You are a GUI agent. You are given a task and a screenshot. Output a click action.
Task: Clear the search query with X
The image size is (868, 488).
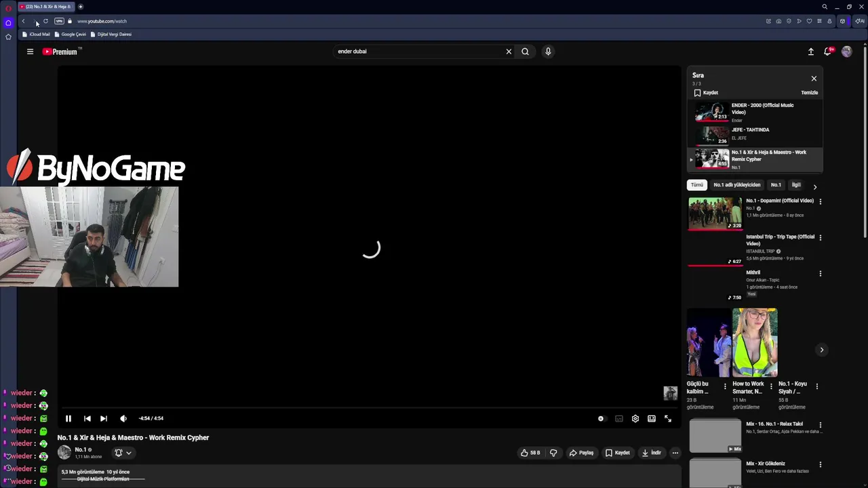[x=509, y=52]
